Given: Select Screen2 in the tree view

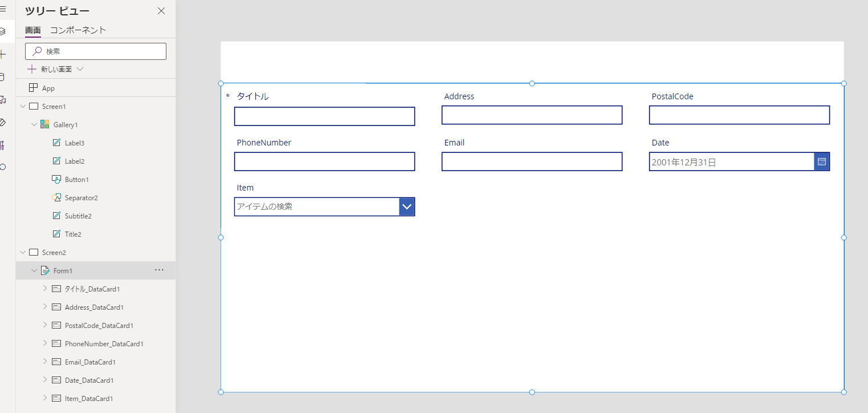Looking at the screenshot, I should (54, 253).
